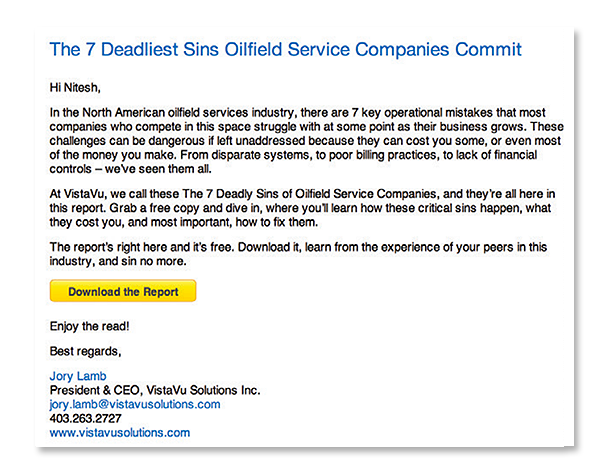The image size is (600, 476).
Task: Click the Download the Report button
Action: click(123, 291)
